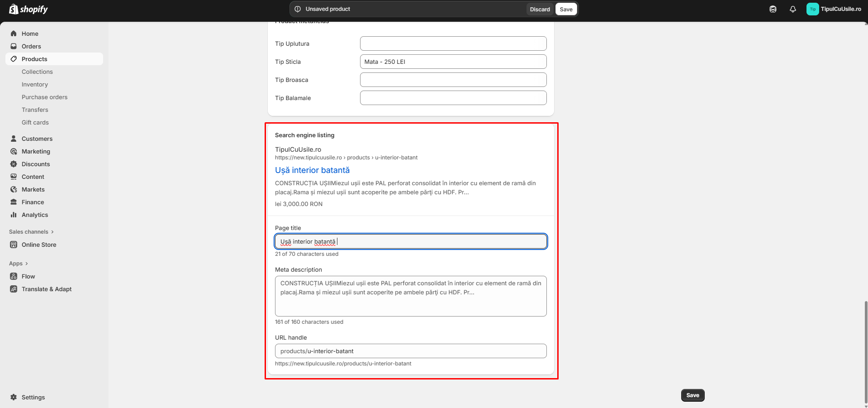Click the Shopify logo in top bar

[28, 9]
